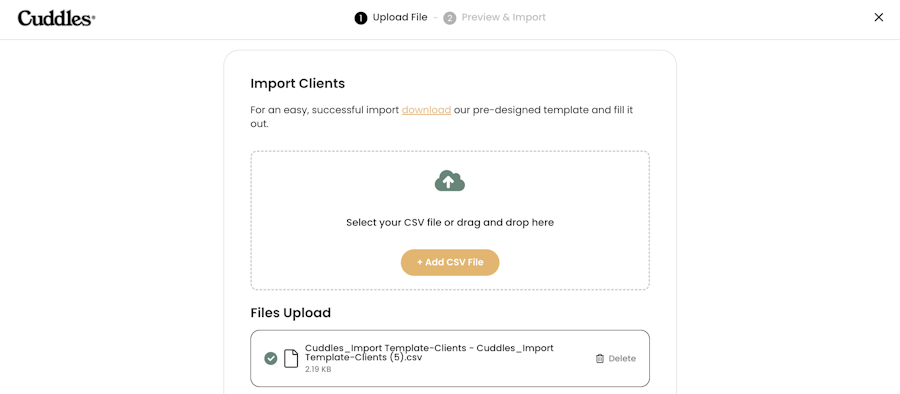Click the trash can icon

(600, 358)
